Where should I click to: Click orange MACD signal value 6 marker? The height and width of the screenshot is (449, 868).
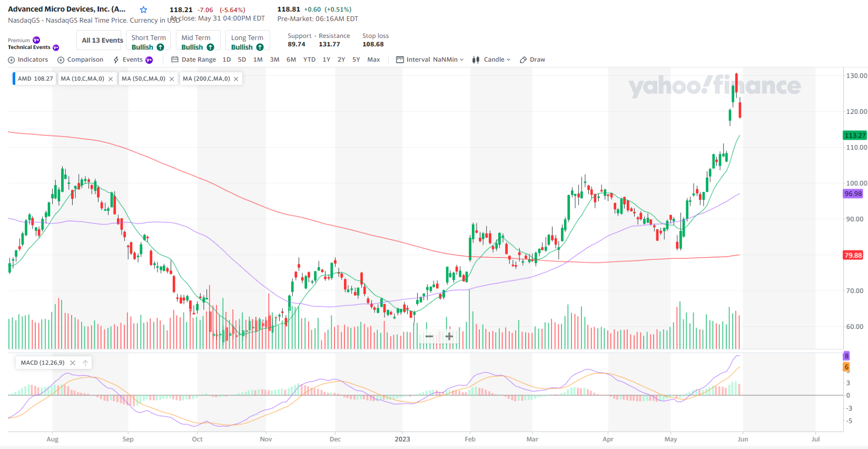(846, 367)
